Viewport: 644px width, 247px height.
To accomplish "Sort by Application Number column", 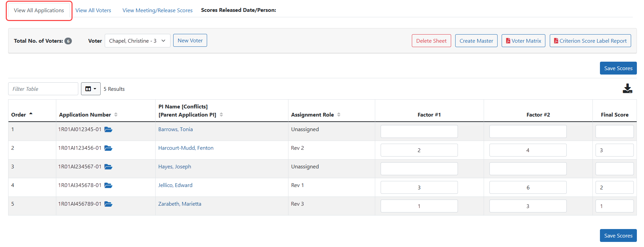I will (x=116, y=115).
